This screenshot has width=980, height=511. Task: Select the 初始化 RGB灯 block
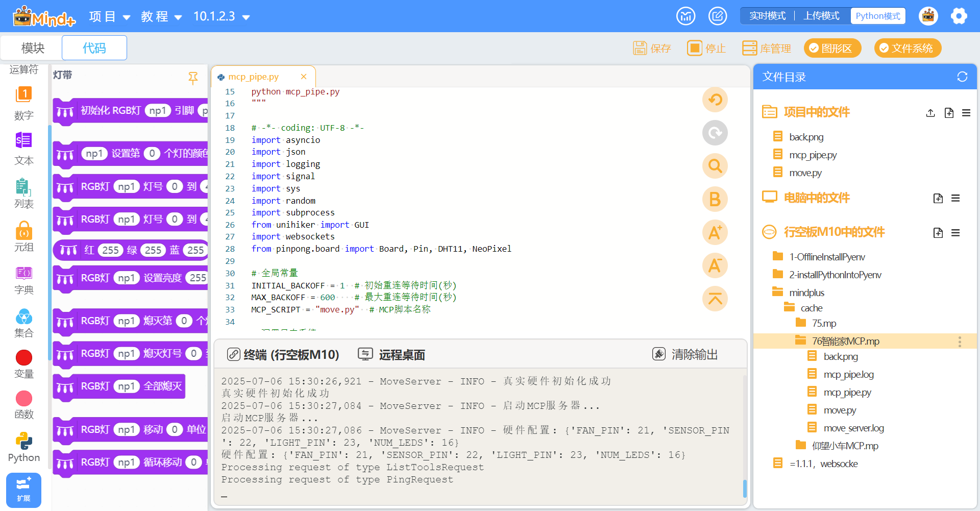click(x=130, y=111)
